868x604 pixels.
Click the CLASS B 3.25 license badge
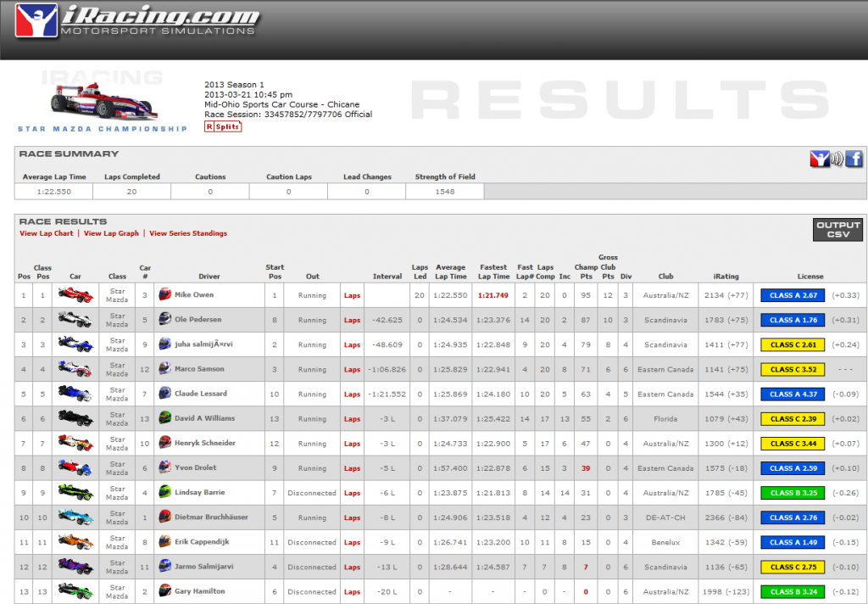793,493
